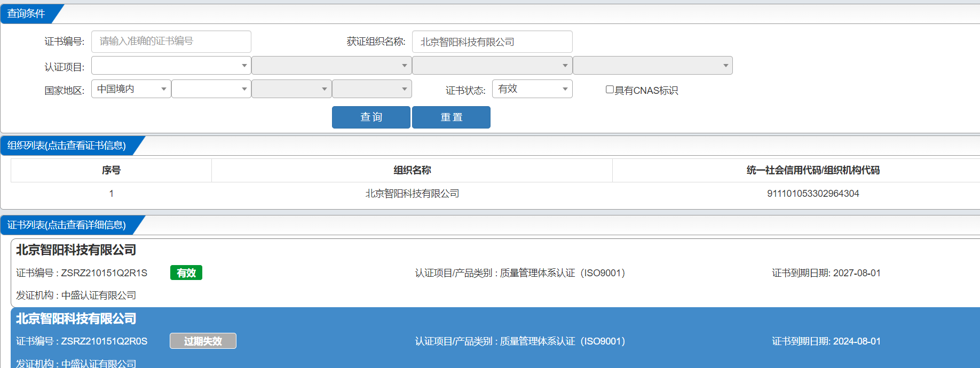
Task: Click the 查询 search button
Action: coord(371,117)
